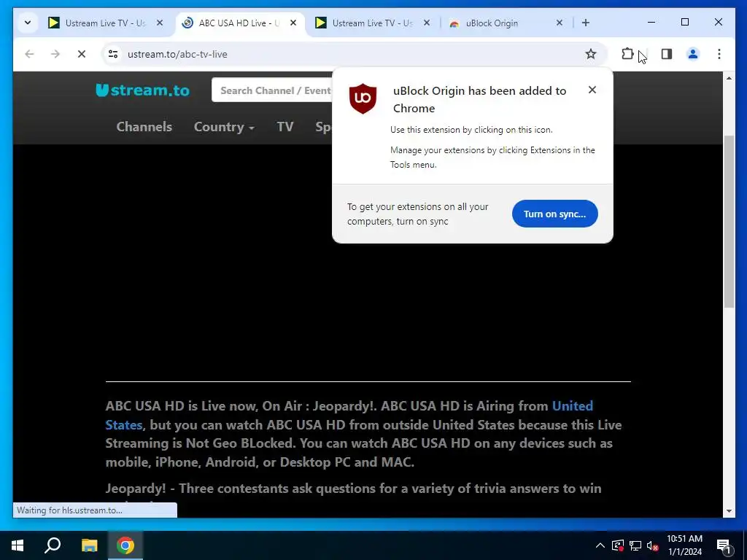The height and width of the screenshot is (560, 747).
Task: Open the tab search dropdown chevron
Action: [x=28, y=23]
